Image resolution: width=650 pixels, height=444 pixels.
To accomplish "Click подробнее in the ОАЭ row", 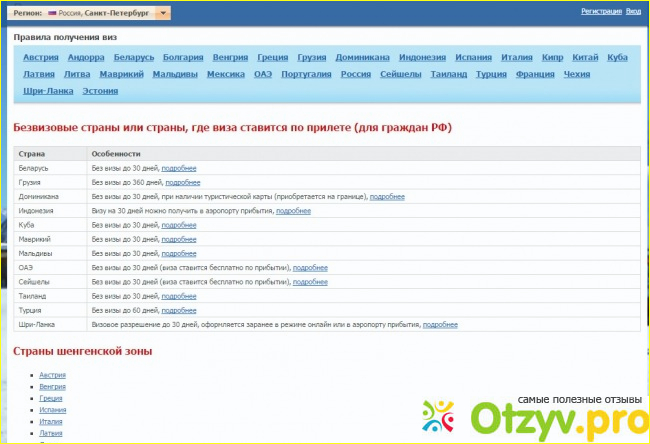I will 310,268.
